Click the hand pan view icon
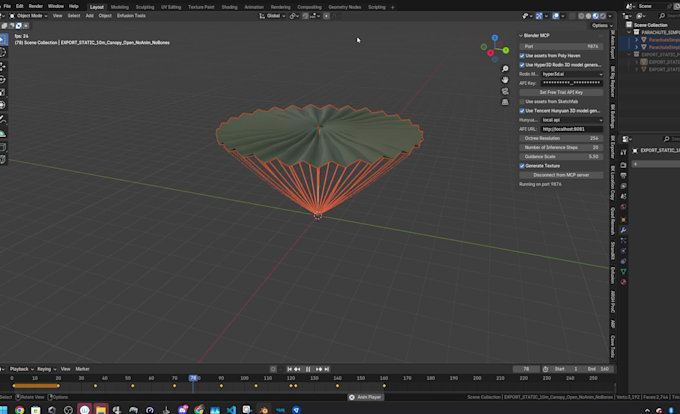Viewport: 680px width, 414px height. click(x=505, y=80)
